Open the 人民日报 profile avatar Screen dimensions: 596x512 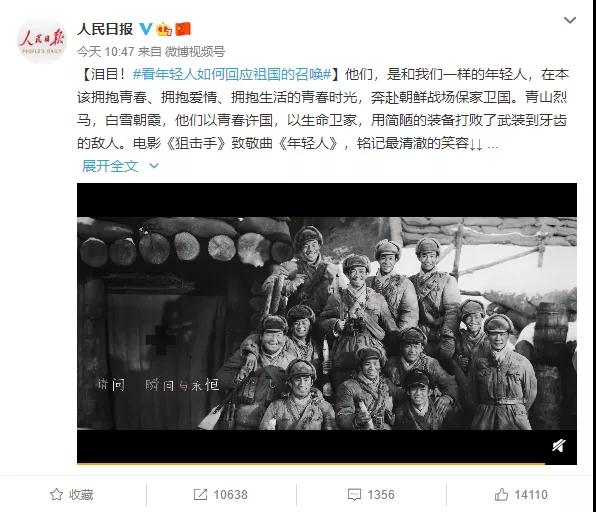click(42, 40)
